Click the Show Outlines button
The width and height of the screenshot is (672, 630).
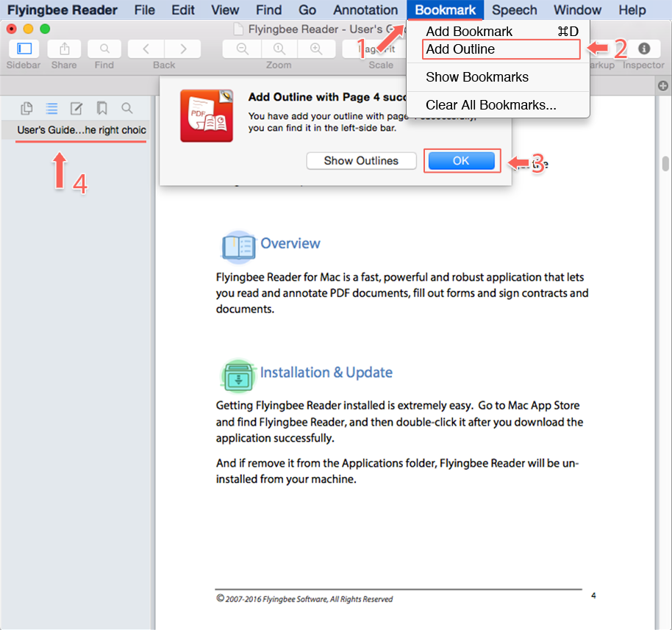pos(361,161)
